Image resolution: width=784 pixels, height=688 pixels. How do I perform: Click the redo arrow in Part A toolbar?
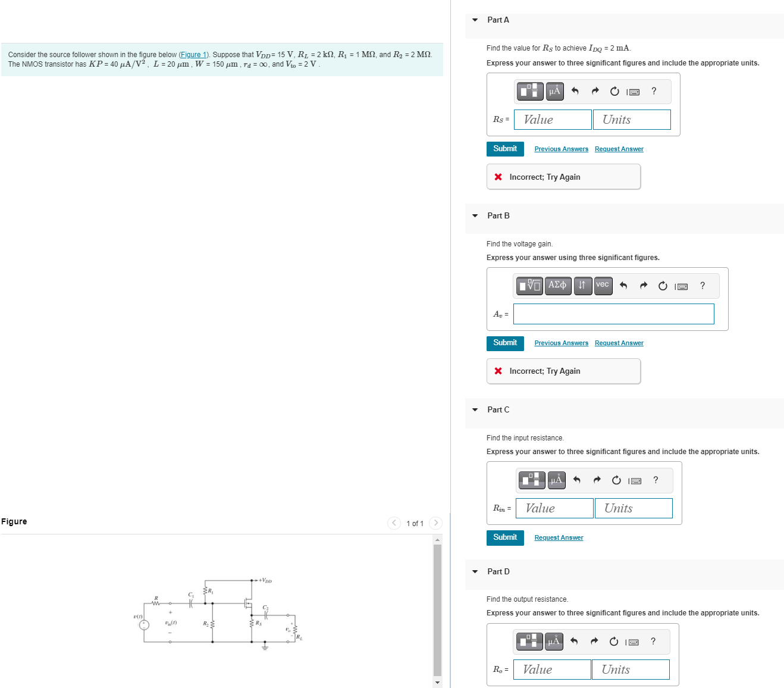(x=595, y=91)
